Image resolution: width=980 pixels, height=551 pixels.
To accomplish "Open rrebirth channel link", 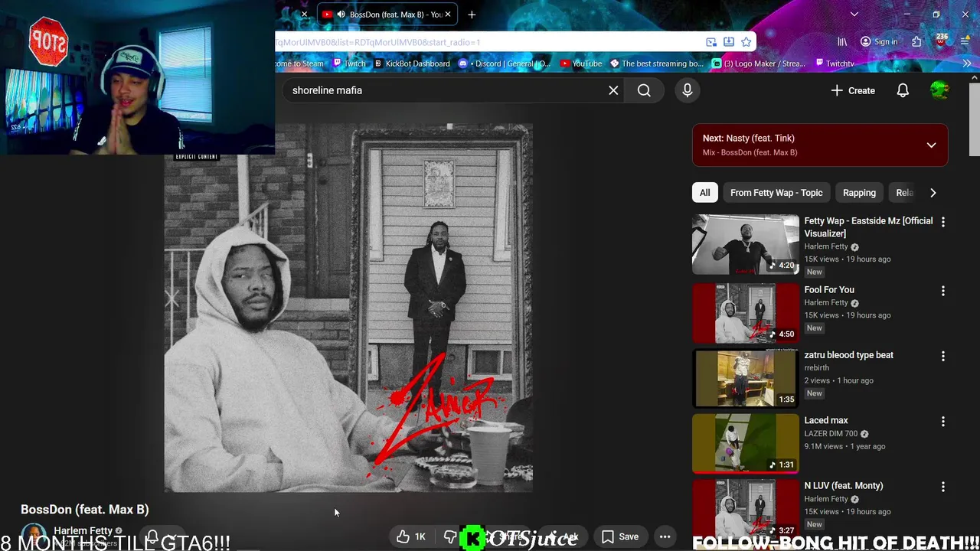I will click(x=816, y=368).
